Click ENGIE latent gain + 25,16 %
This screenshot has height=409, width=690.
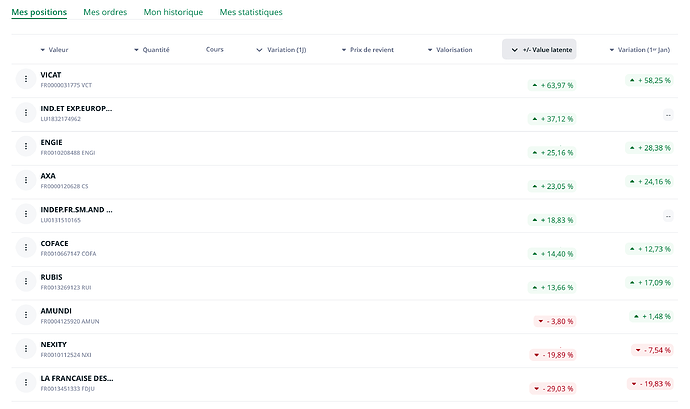[x=552, y=153]
